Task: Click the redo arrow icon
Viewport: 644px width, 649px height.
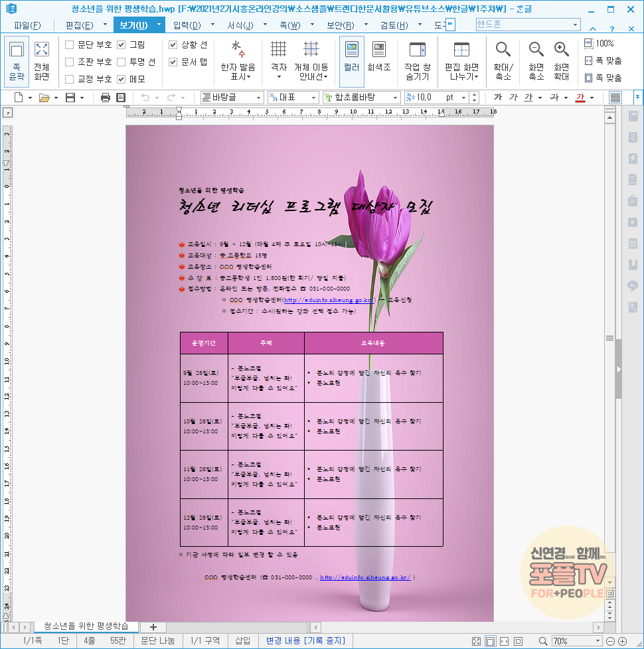Action: (171, 98)
